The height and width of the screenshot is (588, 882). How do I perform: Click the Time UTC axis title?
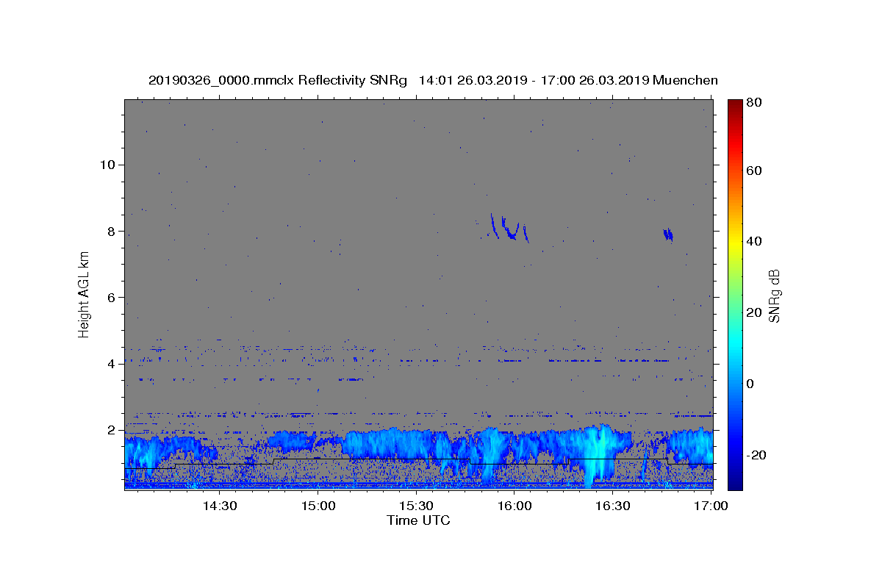coord(418,520)
